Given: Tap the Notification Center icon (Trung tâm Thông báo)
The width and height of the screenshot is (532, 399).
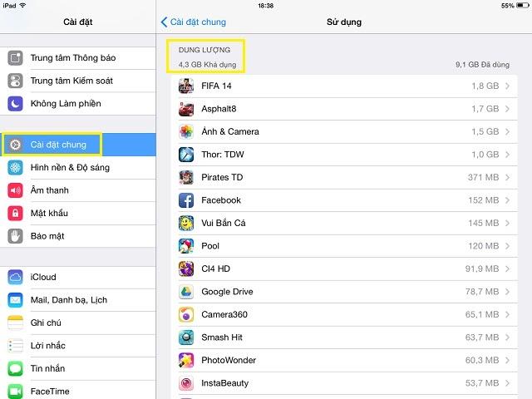Looking at the screenshot, I should click(x=15, y=58).
